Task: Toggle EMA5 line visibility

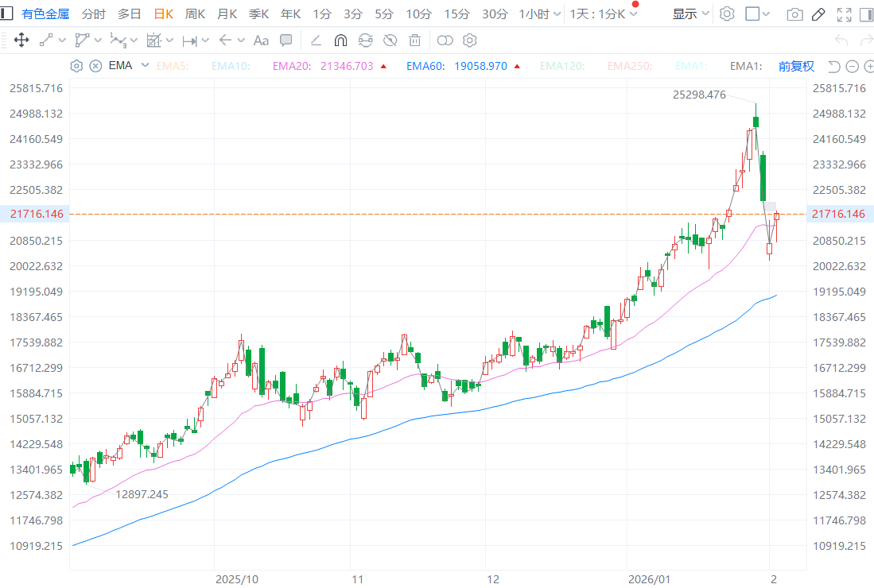Action: tap(173, 66)
